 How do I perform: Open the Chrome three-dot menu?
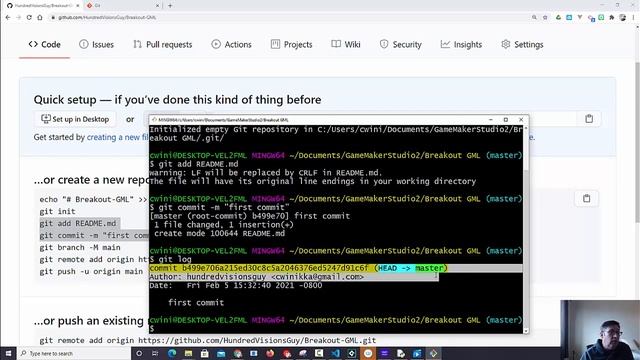(634, 18)
